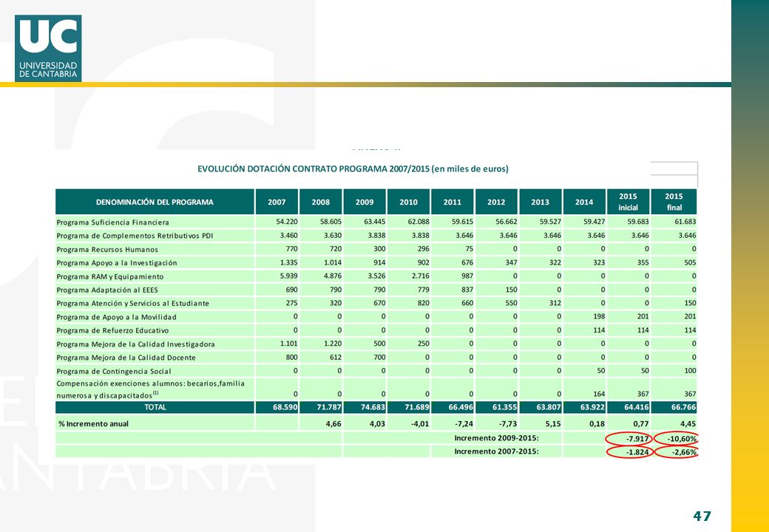This screenshot has height=532, width=769.
Task: Select Complementos Retributivos 2007 value 3.460
Action: point(288,235)
